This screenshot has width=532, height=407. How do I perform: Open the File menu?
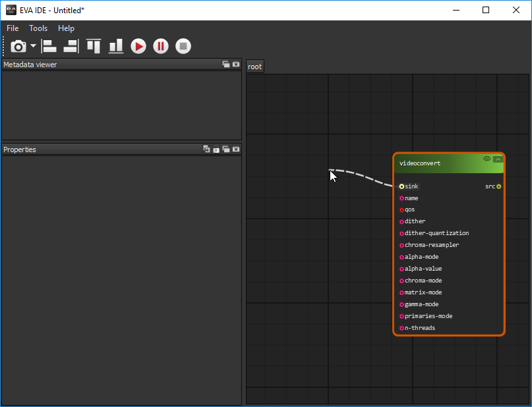[x=13, y=28]
